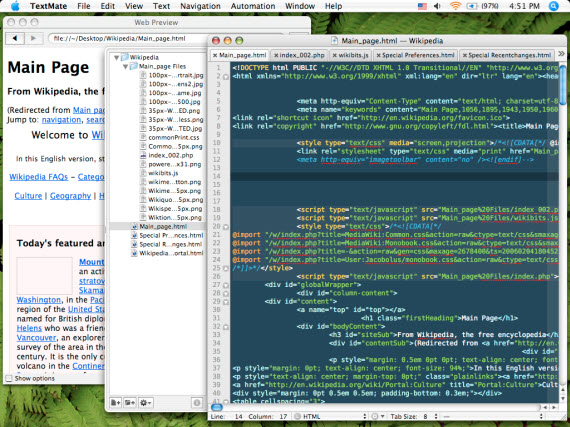Open the File menu
Image resolution: width=570 pixels, height=427 pixels.
84,6
